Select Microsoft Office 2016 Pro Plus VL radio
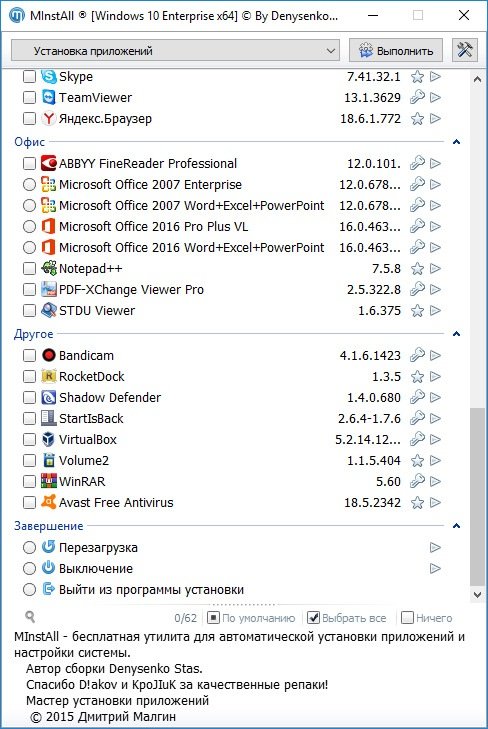The image size is (488, 729). coord(29,226)
